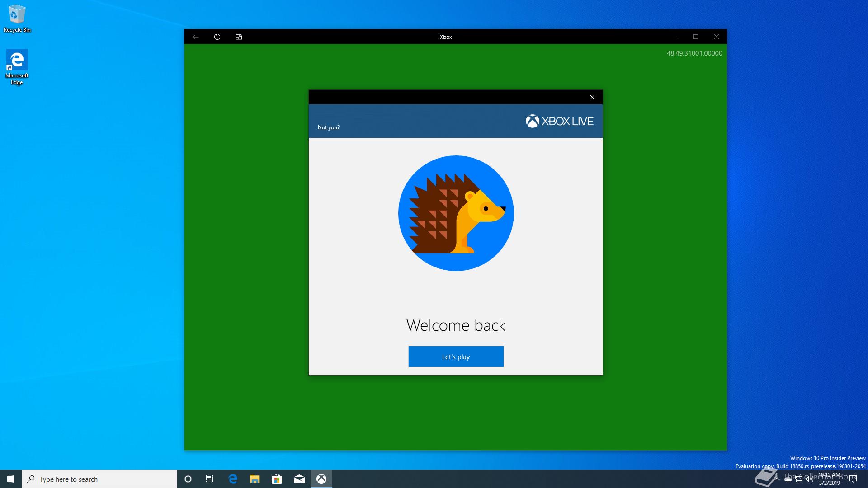Select the Recycle Bin desktop icon
This screenshot has width=868, height=488.
tap(17, 19)
